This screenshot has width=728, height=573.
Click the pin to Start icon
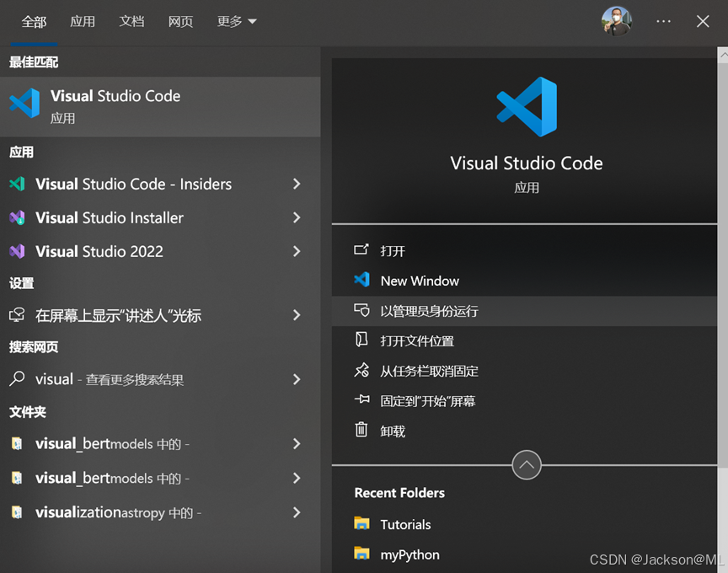coord(361,399)
